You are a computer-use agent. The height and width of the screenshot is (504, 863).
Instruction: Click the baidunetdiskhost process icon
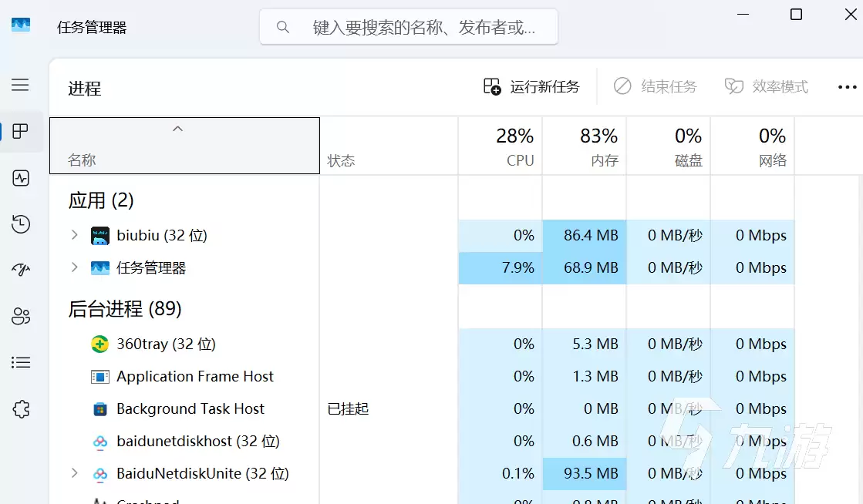point(99,442)
